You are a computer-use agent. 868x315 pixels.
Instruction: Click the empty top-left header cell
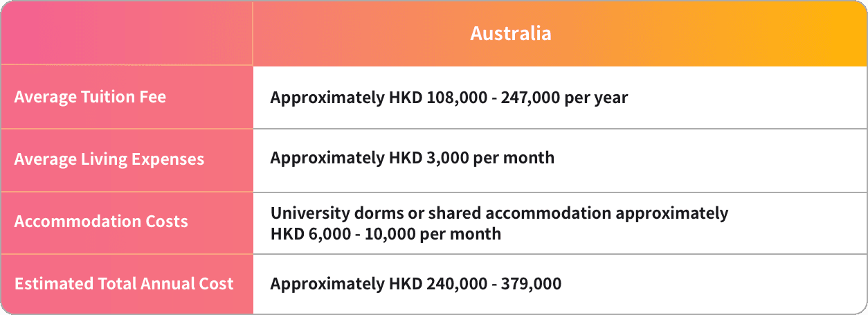pos(127,33)
